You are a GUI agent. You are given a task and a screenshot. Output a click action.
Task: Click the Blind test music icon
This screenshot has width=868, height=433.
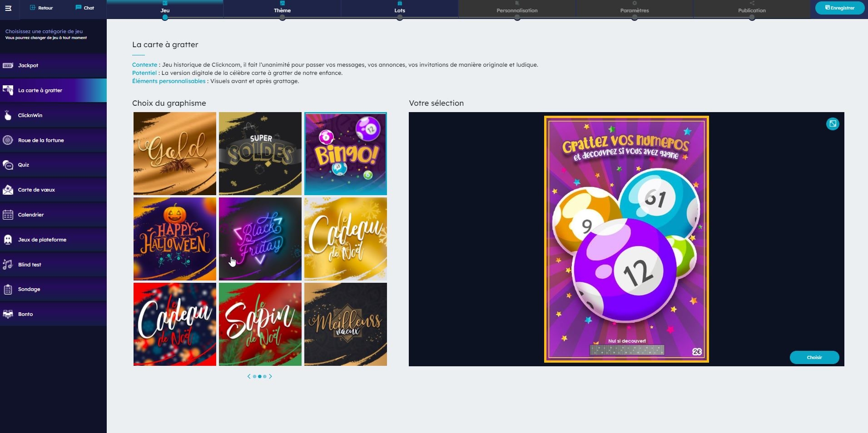coord(8,265)
